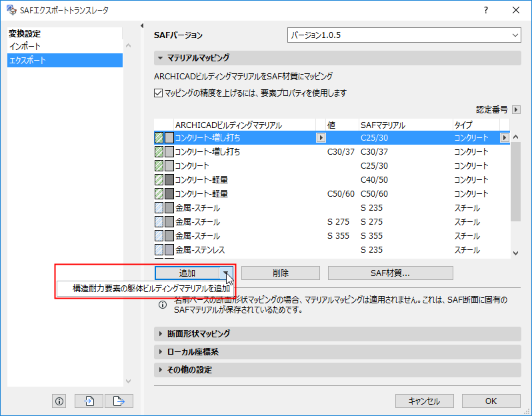Click the 削除 button
The width and height of the screenshot is (532, 416).
pyautogui.click(x=281, y=273)
